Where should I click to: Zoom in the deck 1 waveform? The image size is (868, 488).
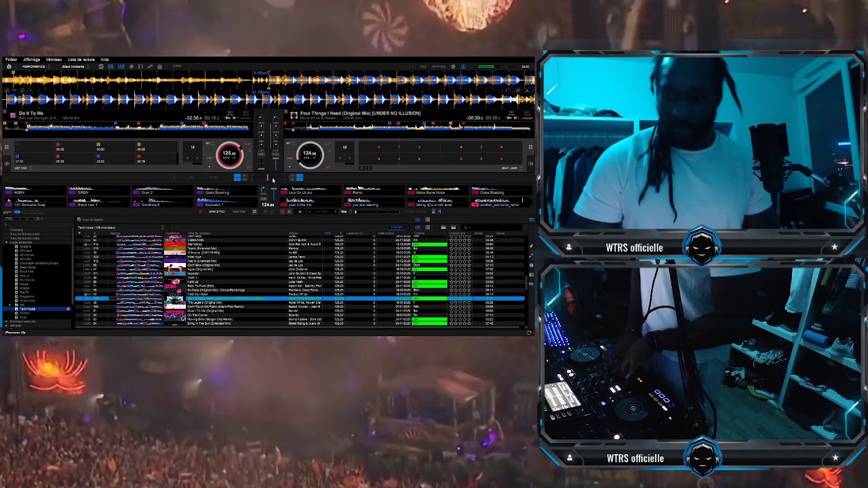coord(22,90)
